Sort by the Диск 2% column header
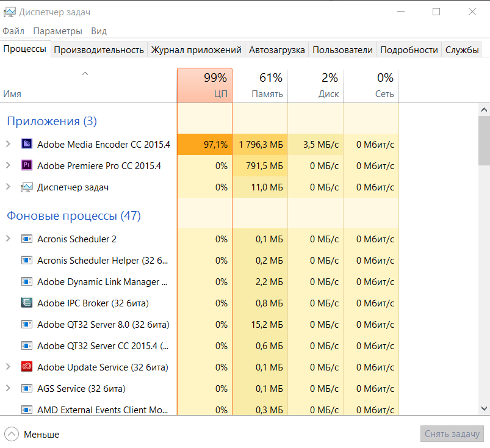 (315, 85)
